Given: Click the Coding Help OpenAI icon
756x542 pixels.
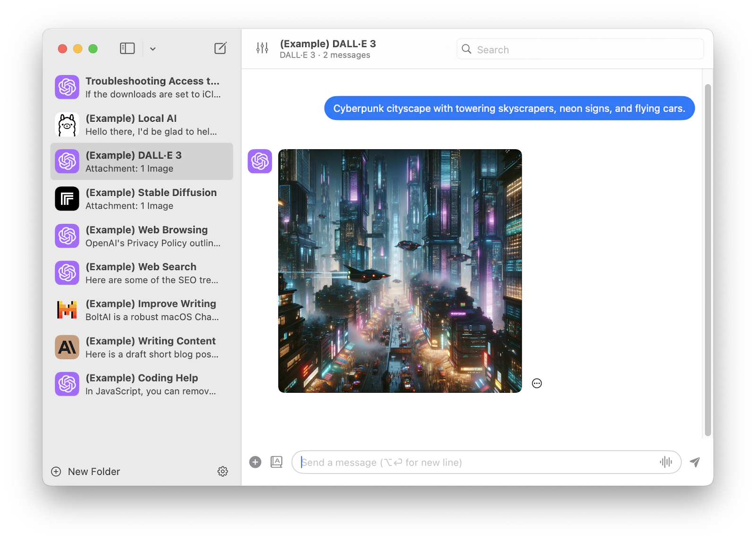Looking at the screenshot, I should pos(67,384).
